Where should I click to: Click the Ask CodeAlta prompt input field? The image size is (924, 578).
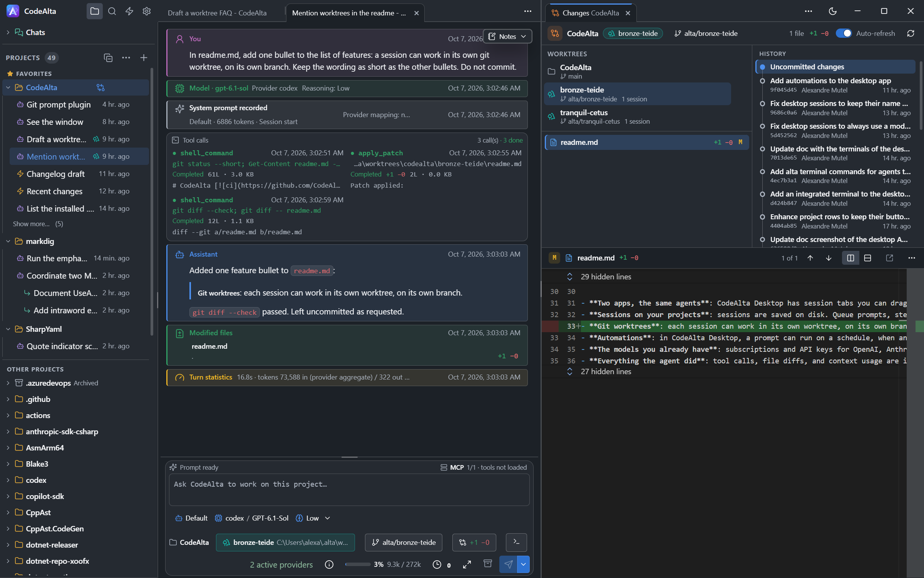point(349,490)
